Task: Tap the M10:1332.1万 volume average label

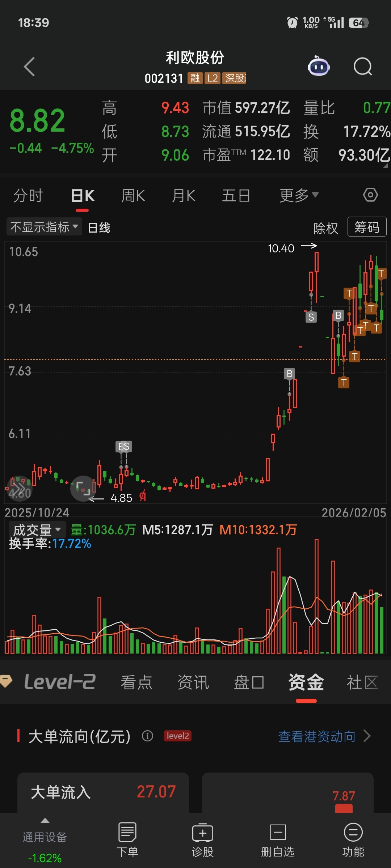Action: 258,530
